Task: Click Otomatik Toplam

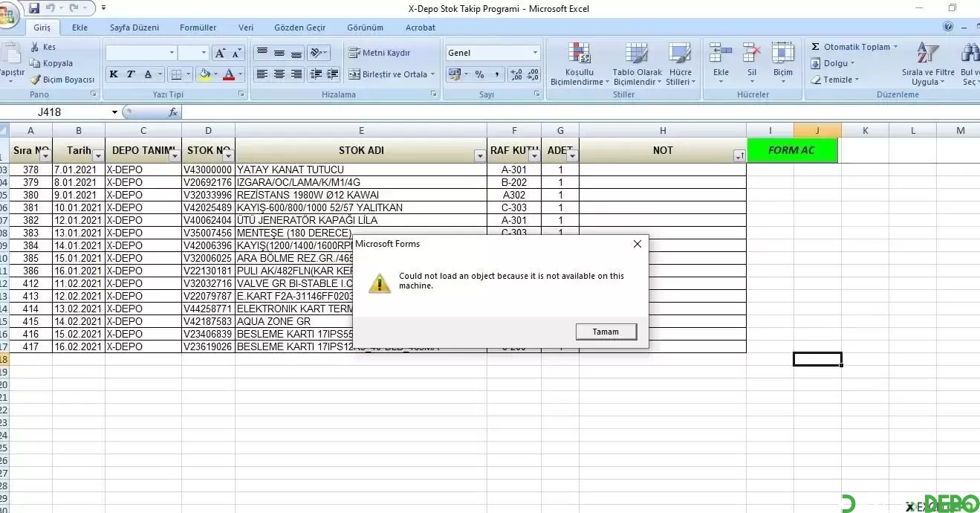Action: 854,47
